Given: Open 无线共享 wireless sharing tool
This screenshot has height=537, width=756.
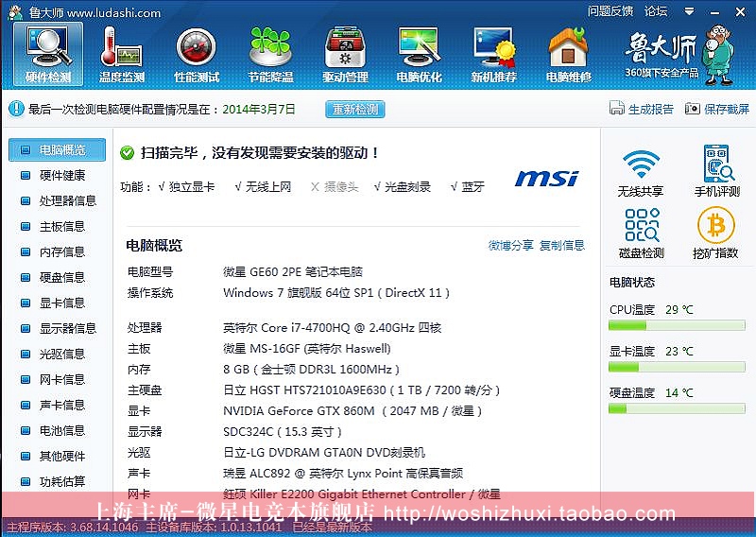Looking at the screenshot, I should 641,172.
